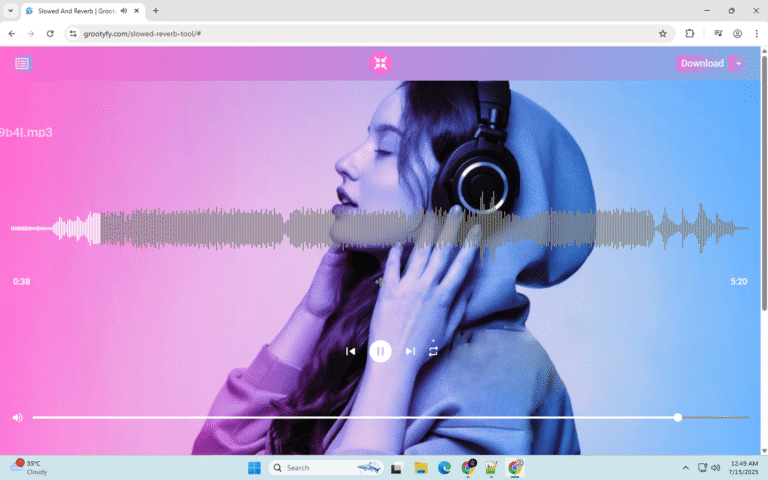768x480 pixels.
Task: Select the Slowed And Reverb tab
Action: coord(70,11)
